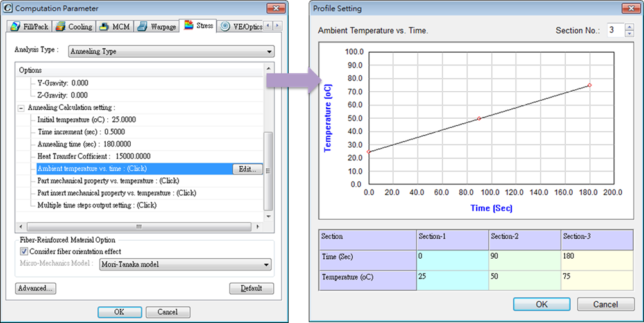Click the Computation Parameter title bar icon
Screen dimensions: 644x323
(8, 8)
